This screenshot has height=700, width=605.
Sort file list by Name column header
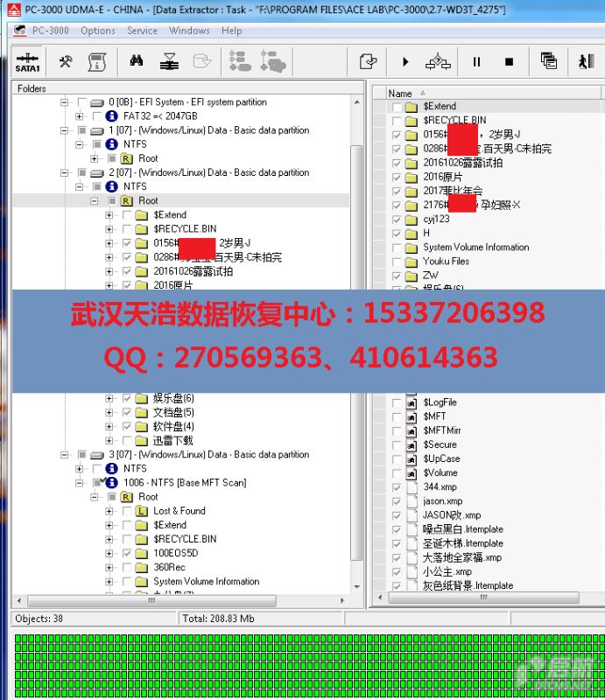[x=400, y=93]
